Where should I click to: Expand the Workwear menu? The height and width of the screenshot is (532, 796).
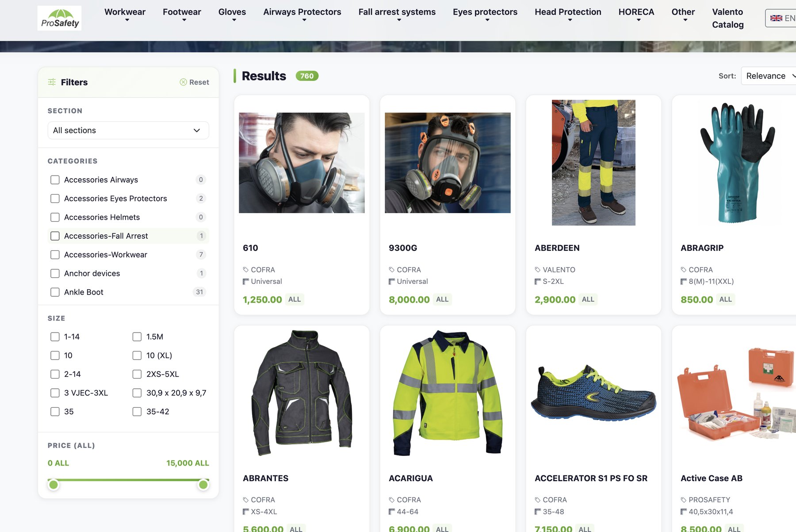(125, 14)
